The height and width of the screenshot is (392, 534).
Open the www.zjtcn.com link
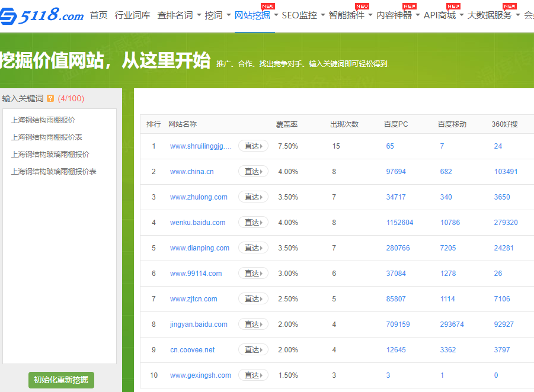pos(193,299)
